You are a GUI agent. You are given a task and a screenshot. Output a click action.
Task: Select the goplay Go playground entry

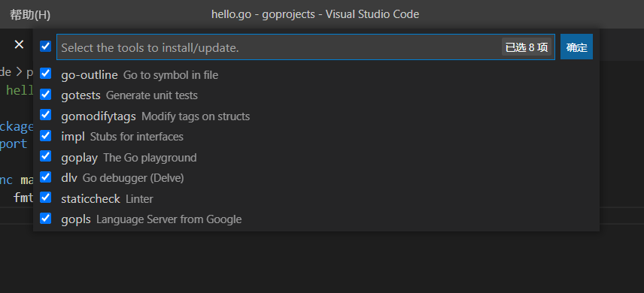pyautogui.click(x=316, y=157)
